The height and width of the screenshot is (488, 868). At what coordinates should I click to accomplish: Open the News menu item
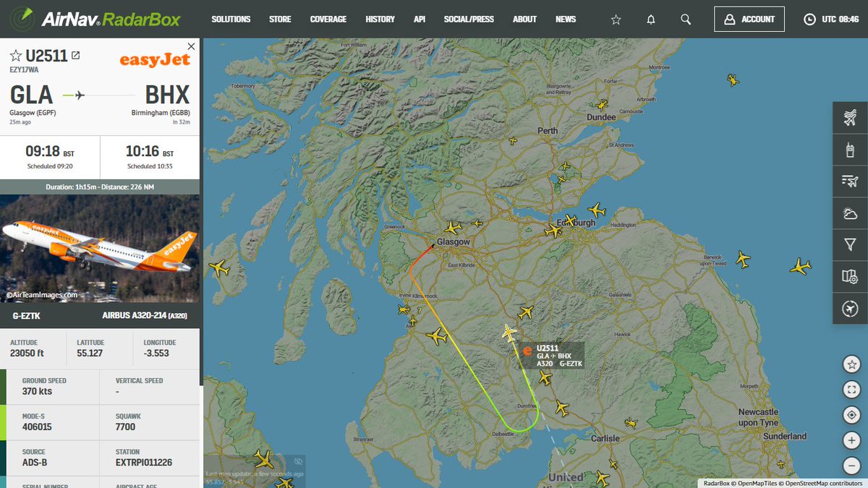566,20
